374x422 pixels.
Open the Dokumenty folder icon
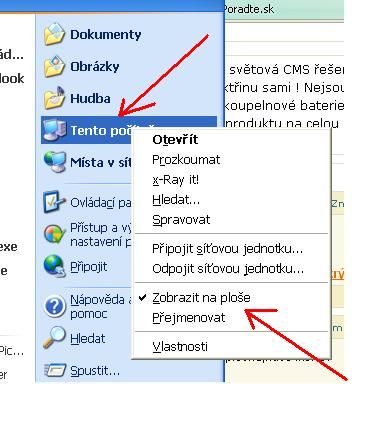coord(54,34)
